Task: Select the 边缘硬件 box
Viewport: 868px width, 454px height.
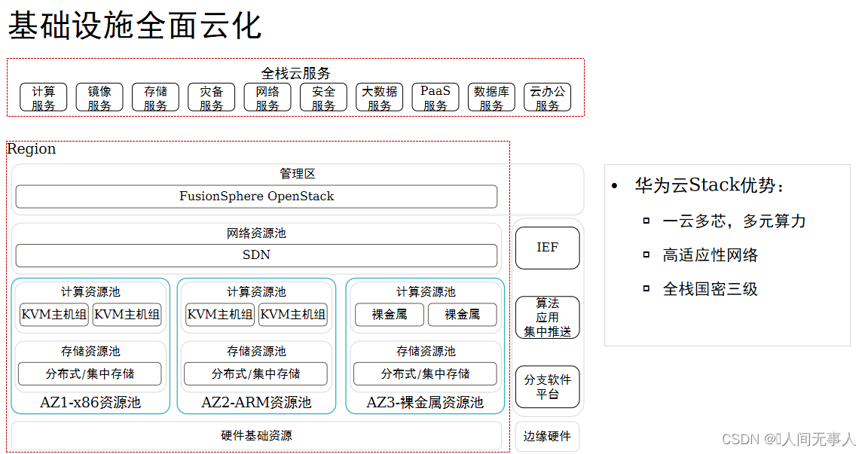Action: (x=547, y=436)
